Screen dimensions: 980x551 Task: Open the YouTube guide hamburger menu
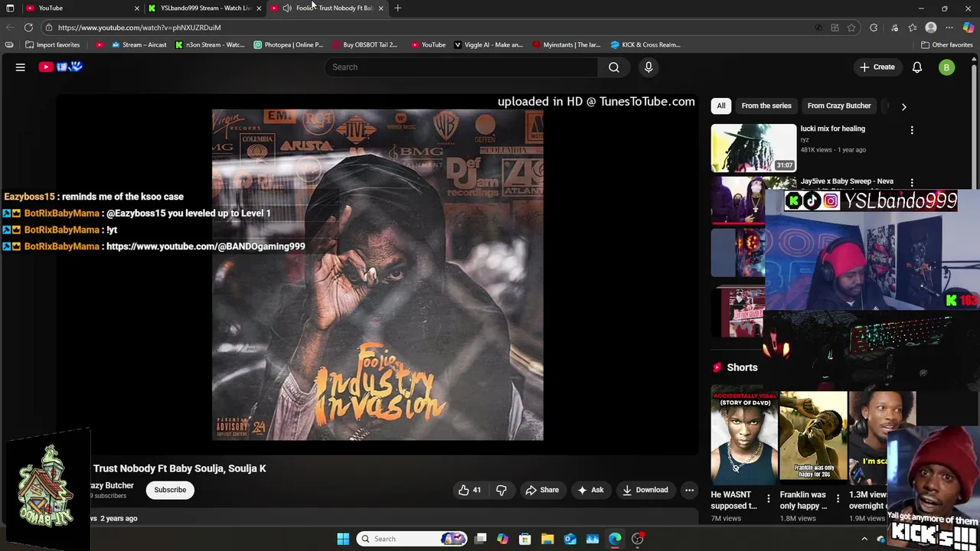pyautogui.click(x=21, y=67)
